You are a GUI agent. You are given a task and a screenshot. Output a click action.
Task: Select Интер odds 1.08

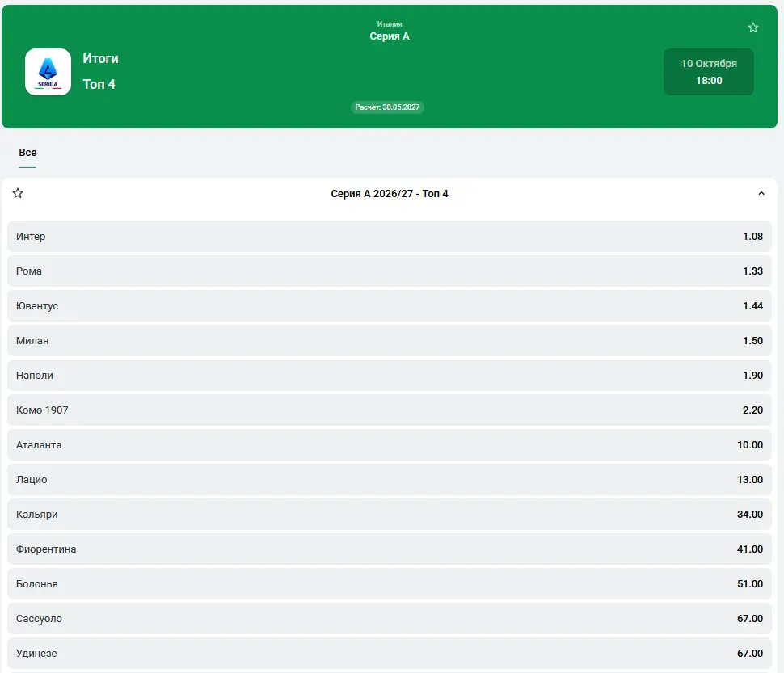[x=390, y=237]
